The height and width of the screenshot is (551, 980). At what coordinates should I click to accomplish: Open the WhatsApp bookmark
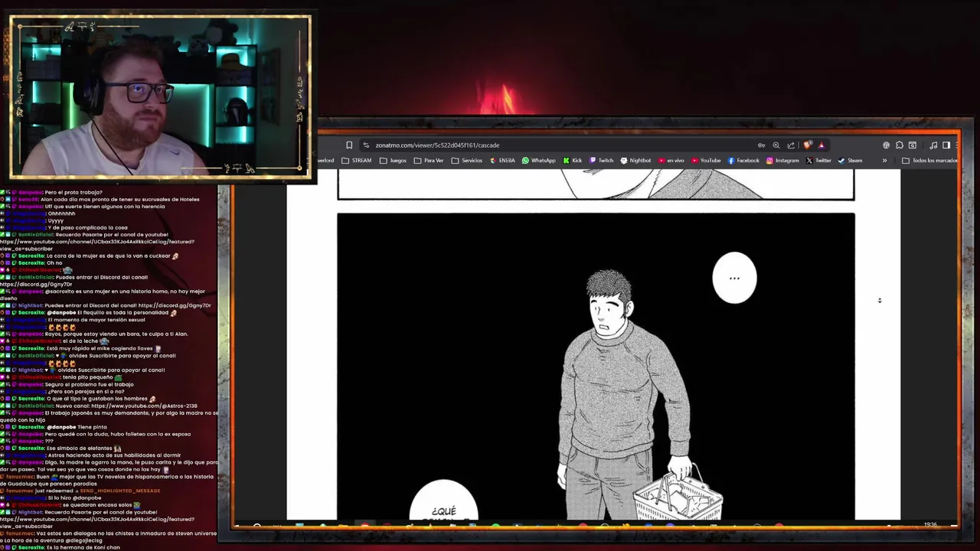coord(539,161)
